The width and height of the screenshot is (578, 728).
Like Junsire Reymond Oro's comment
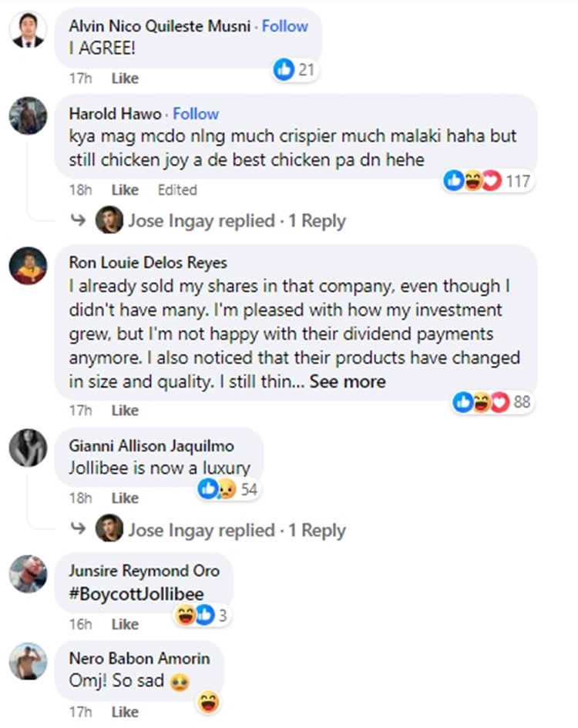pyautogui.click(x=125, y=624)
